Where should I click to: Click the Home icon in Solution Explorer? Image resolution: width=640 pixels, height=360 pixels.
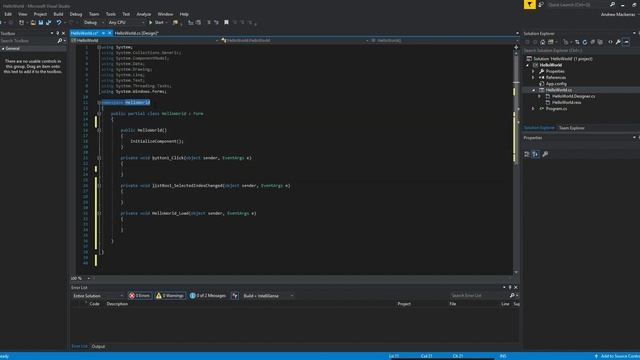click(x=542, y=42)
